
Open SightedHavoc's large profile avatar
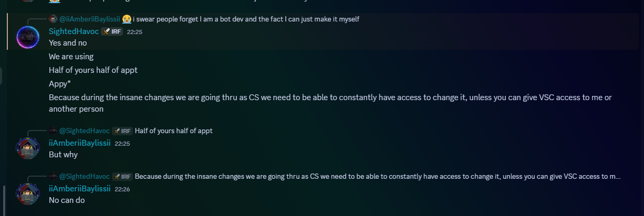27,37
